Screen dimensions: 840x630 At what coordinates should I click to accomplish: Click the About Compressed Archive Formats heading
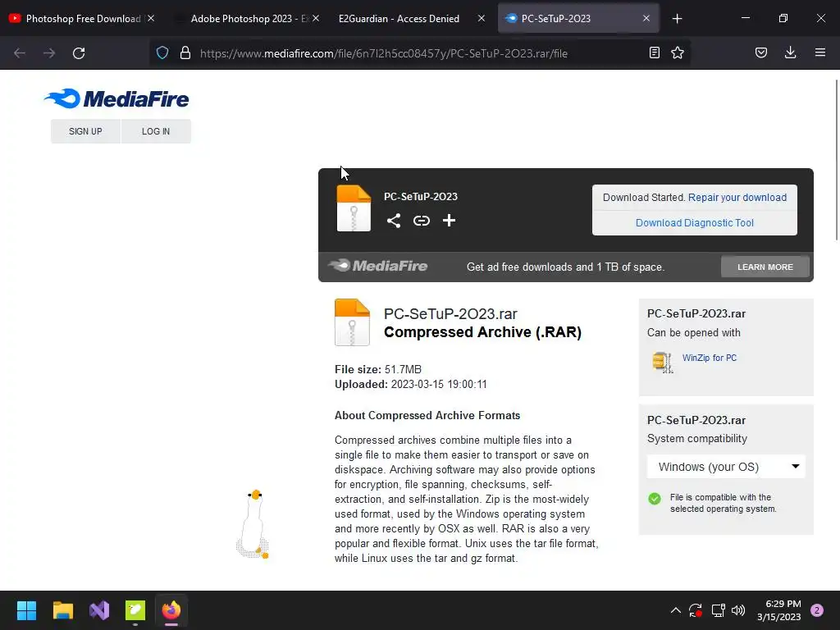427,416
